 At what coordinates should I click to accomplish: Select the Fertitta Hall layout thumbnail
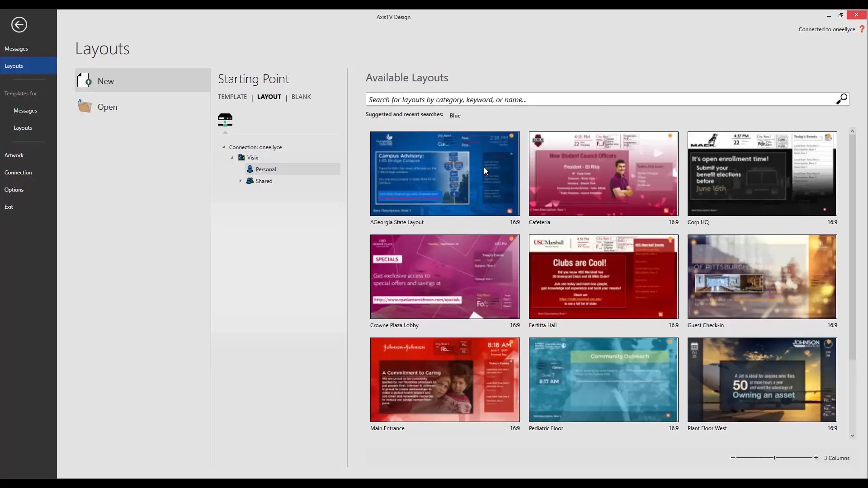[x=603, y=277]
